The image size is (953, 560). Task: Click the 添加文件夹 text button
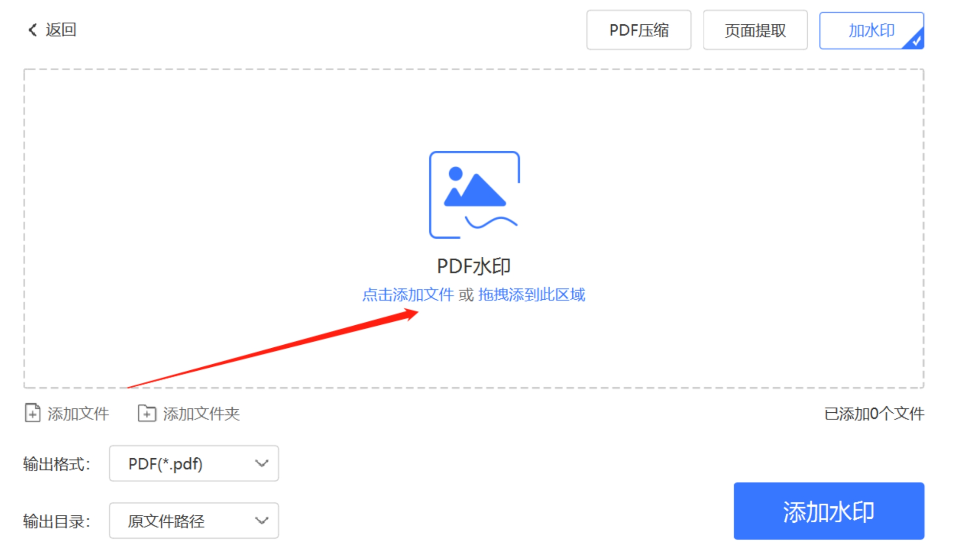201,414
